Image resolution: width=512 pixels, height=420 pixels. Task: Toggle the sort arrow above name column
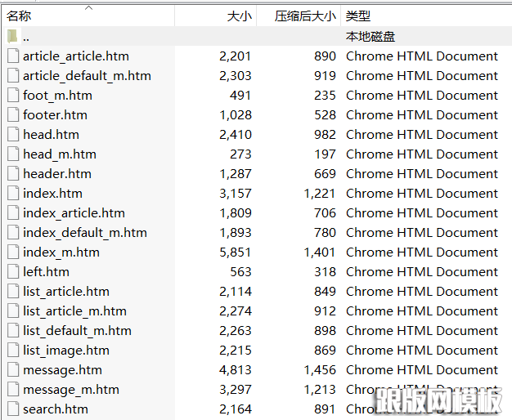[88, 8]
